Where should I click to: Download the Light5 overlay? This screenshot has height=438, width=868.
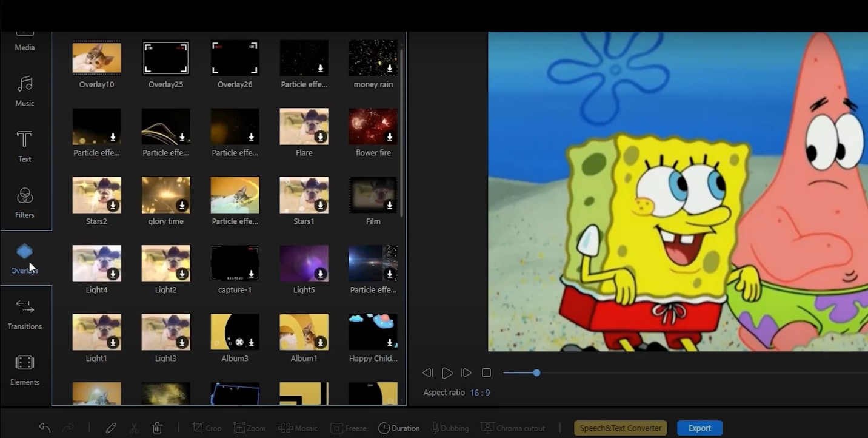pos(321,275)
